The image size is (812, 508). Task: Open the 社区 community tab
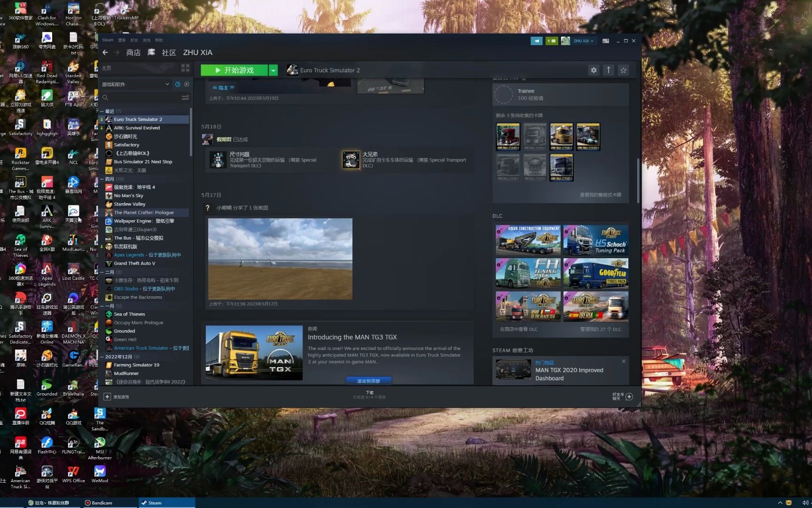[x=169, y=53]
